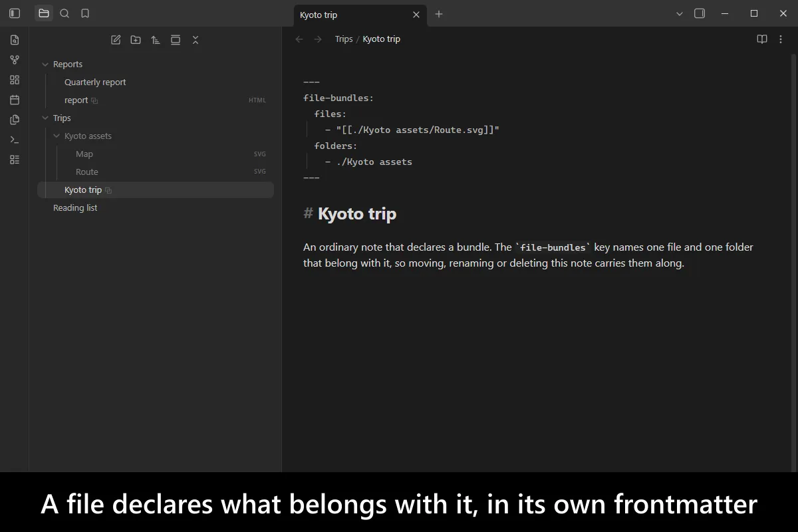
Task: Open the tab list dropdown arrow
Action: [x=680, y=13]
